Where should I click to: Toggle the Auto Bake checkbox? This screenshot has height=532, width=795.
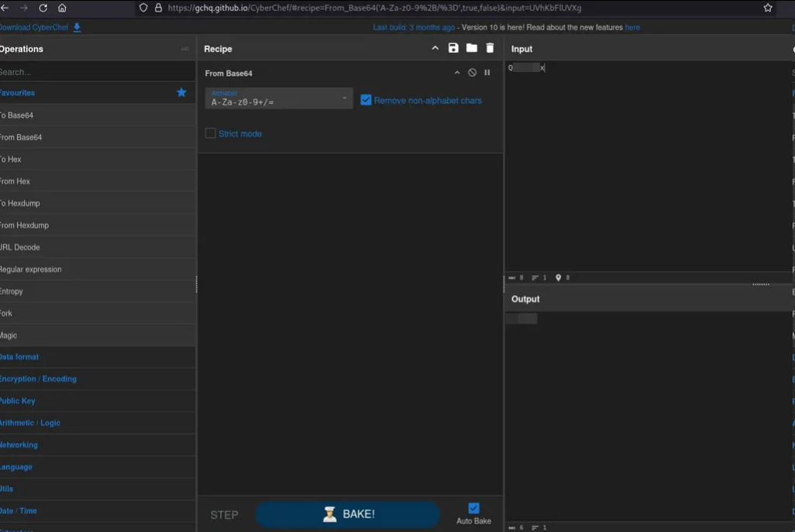473,508
